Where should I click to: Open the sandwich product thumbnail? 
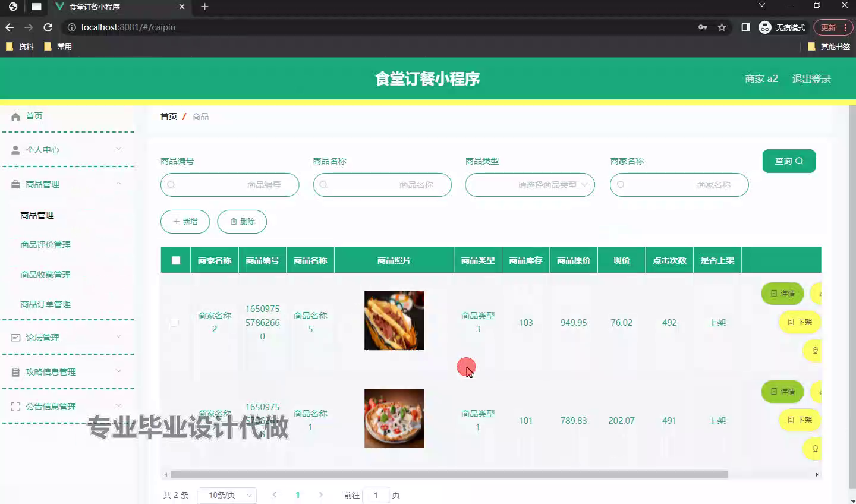click(394, 320)
